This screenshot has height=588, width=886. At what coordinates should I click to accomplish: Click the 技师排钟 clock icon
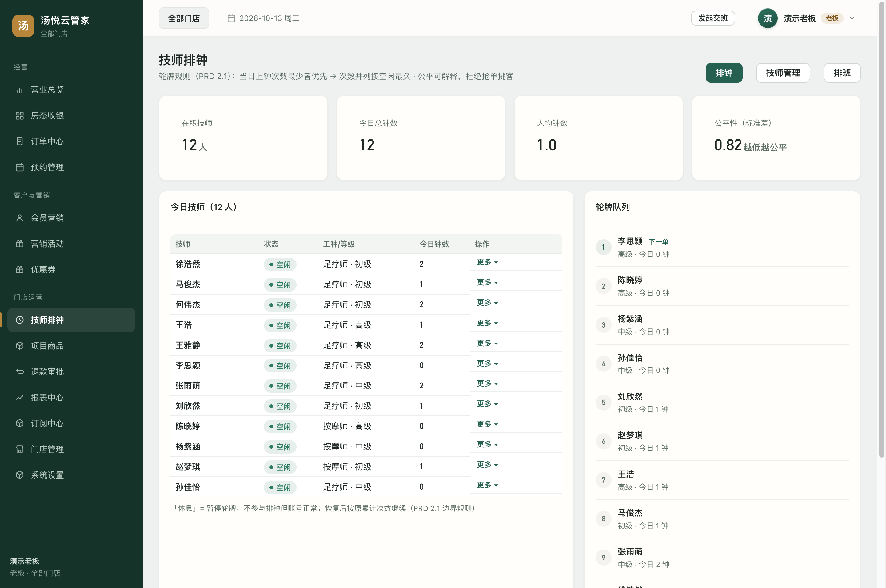click(x=19, y=320)
